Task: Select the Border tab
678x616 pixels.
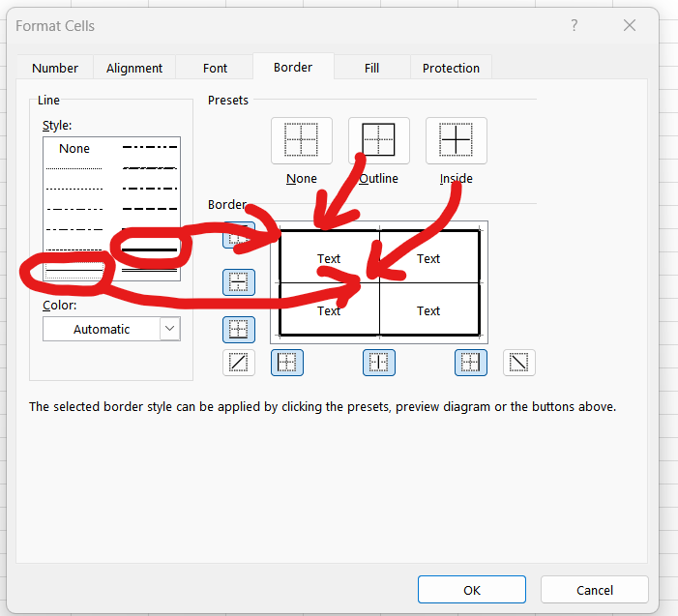Action: point(293,67)
